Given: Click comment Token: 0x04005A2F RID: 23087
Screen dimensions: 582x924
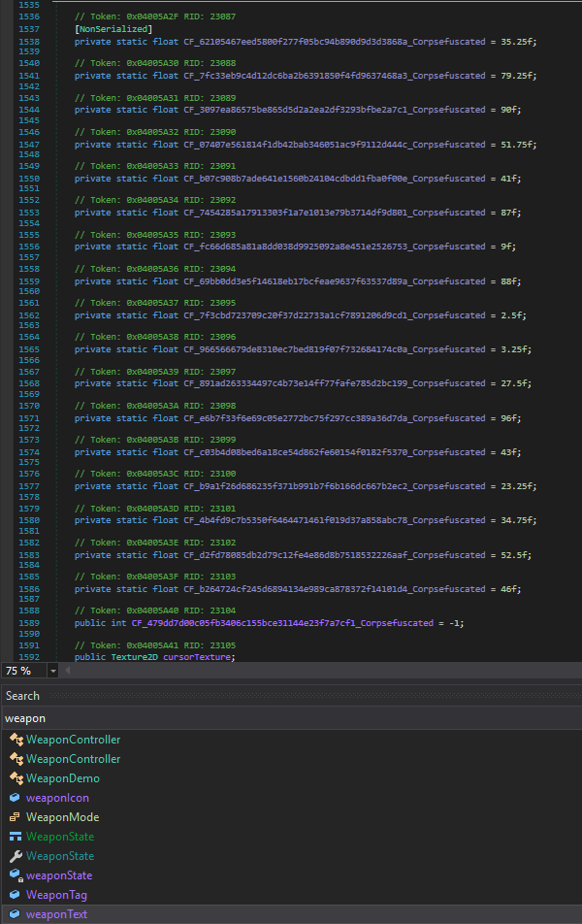Looking at the screenshot, I should (x=155, y=16).
